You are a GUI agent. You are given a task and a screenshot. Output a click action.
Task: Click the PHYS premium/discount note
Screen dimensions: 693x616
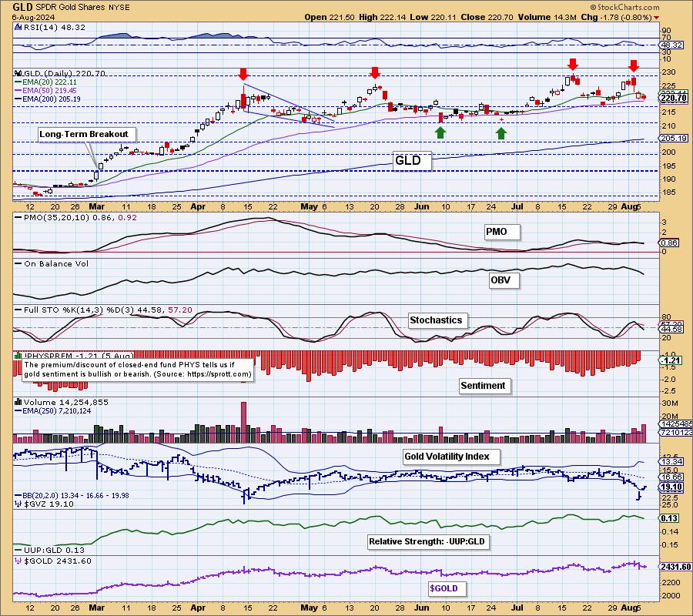138,370
